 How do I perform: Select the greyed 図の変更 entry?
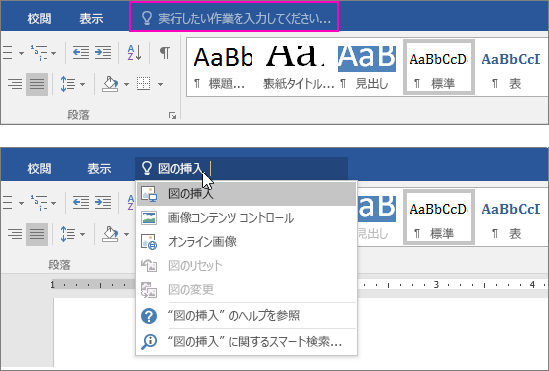[x=246, y=290]
